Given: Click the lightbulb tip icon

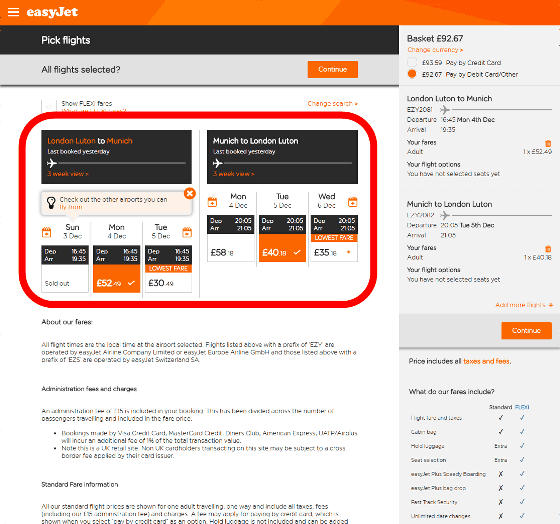Looking at the screenshot, I should point(51,203).
